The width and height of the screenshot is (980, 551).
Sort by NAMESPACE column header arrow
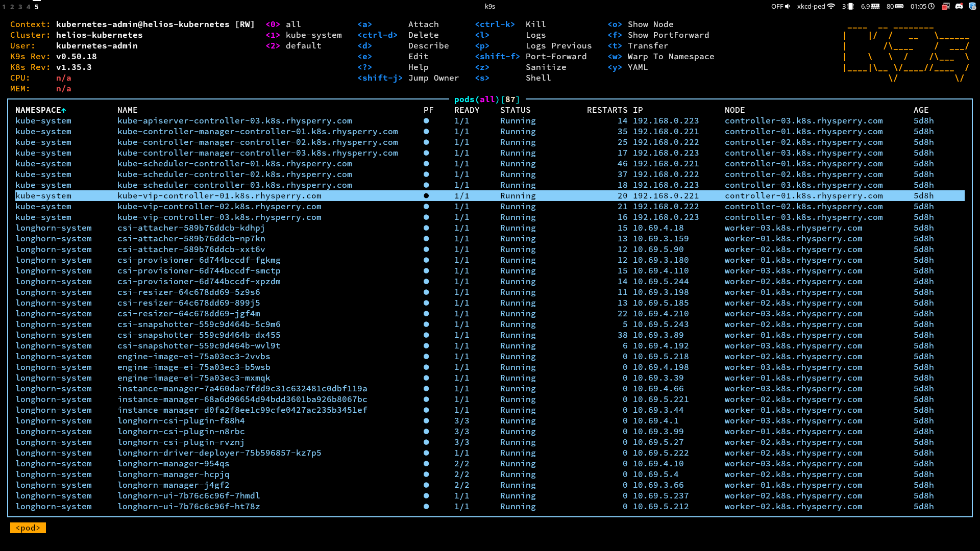(64, 110)
